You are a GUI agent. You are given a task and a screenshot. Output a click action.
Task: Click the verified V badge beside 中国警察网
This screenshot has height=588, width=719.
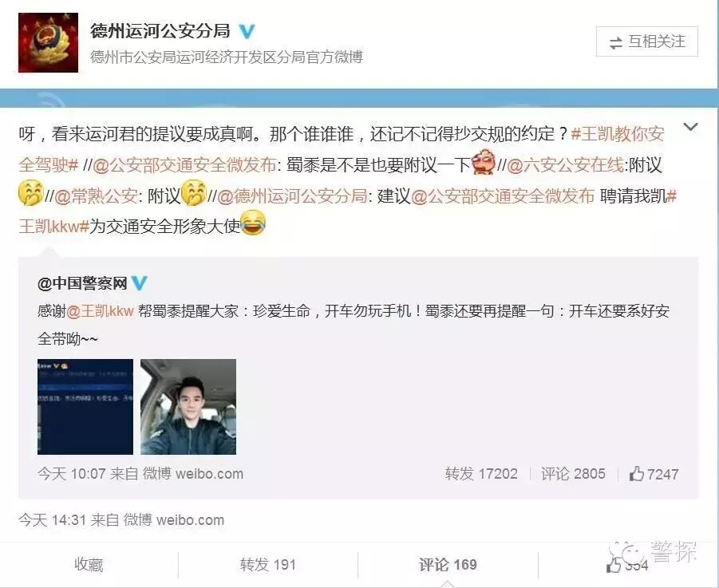click(x=140, y=283)
